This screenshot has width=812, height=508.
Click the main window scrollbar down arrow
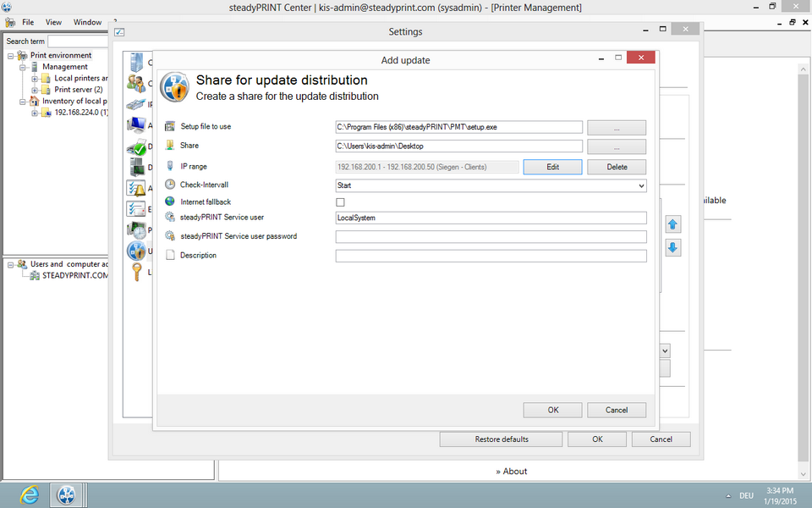804,474
